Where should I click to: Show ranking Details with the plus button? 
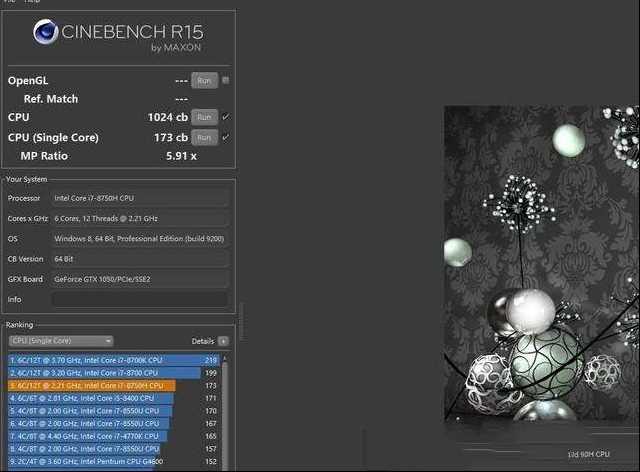pos(223,341)
